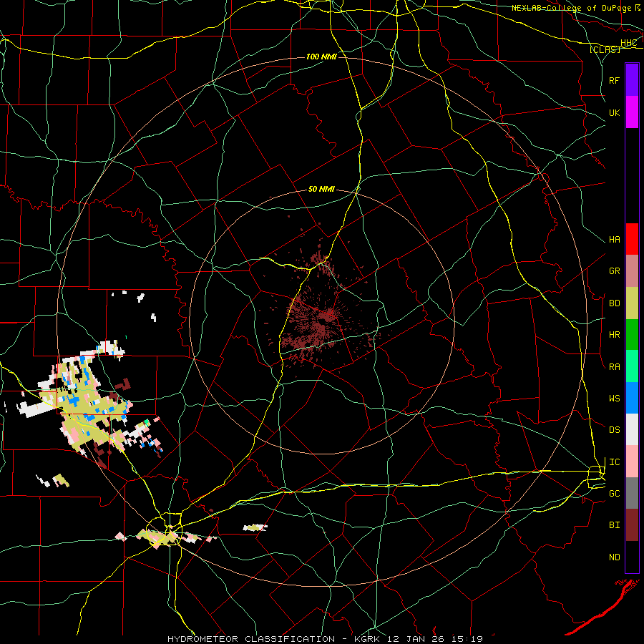Viewport: 644px width, 644px height.
Task: Click the HHC product label
Action: point(629,43)
